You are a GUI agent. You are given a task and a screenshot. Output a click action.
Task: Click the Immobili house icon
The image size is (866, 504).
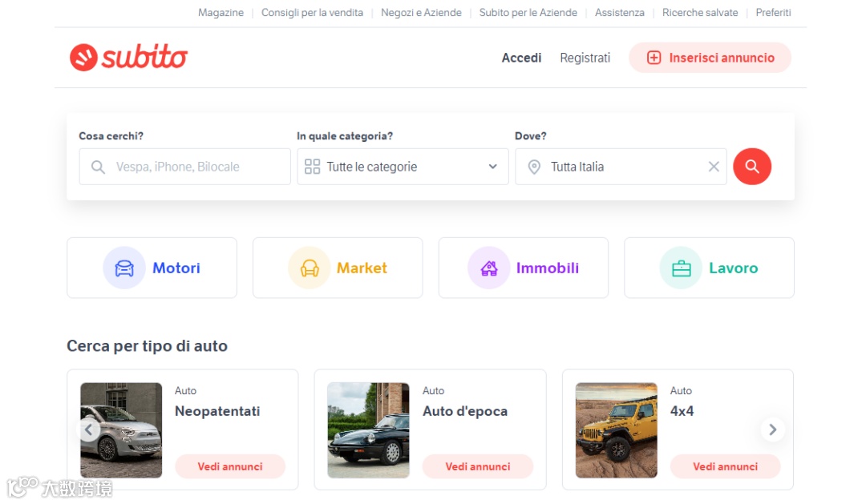(489, 268)
